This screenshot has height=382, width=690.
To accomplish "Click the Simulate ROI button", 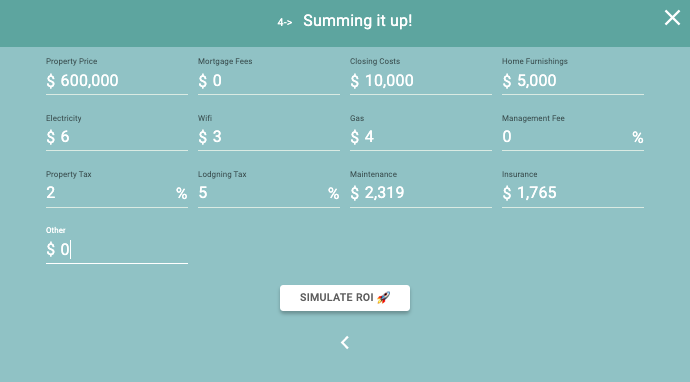I will click(345, 298).
